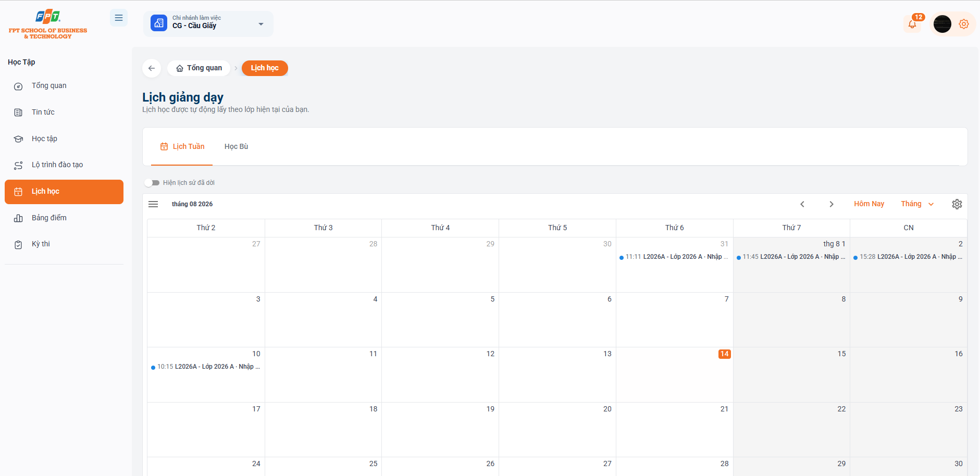Click the branch building icon
This screenshot has height=476, width=980.
pos(159,23)
